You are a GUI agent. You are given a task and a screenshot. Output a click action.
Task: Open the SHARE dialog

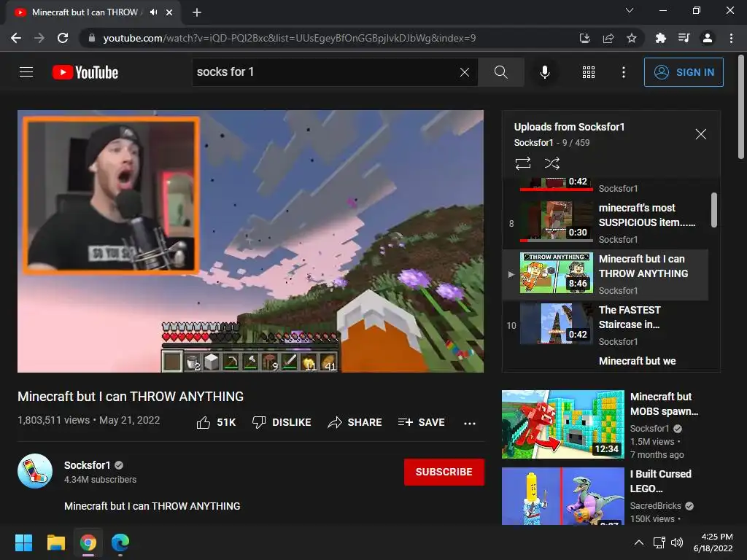click(x=355, y=422)
